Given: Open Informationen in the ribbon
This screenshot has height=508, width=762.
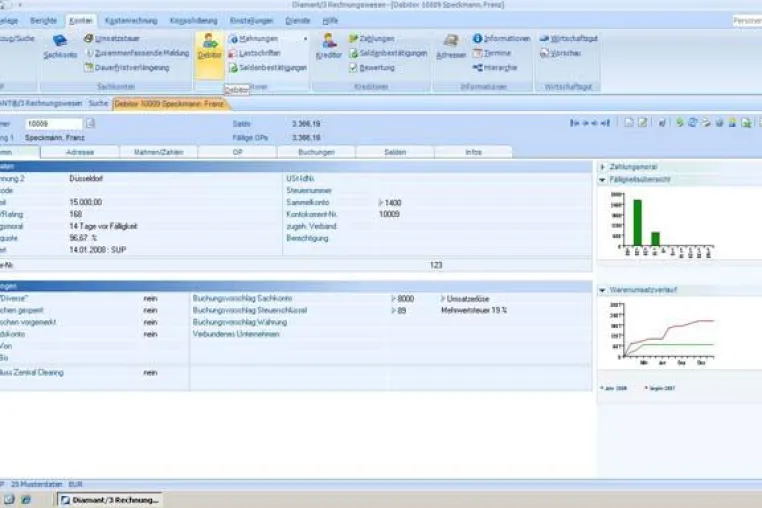Looking at the screenshot, I should (502, 38).
